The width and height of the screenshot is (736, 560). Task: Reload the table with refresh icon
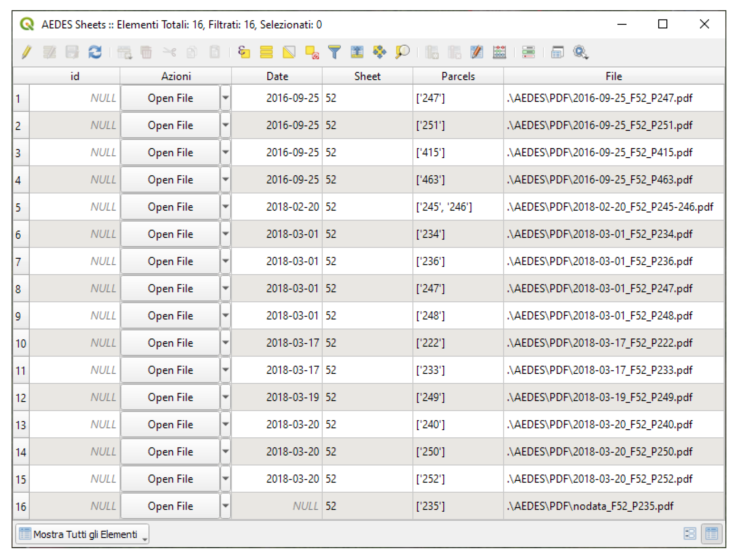(x=95, y=52)
